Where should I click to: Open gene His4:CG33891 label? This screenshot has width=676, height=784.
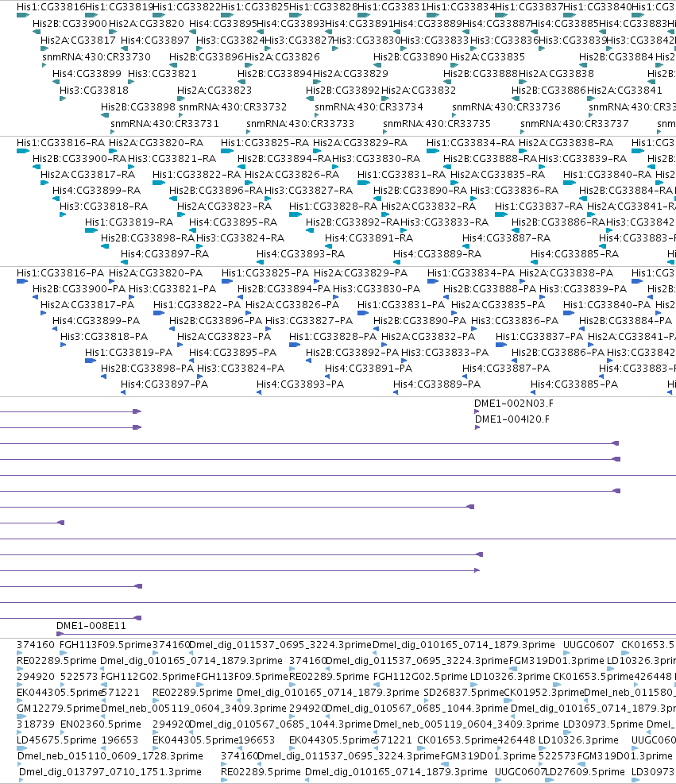pyautogui.click(x=358, y=24)
